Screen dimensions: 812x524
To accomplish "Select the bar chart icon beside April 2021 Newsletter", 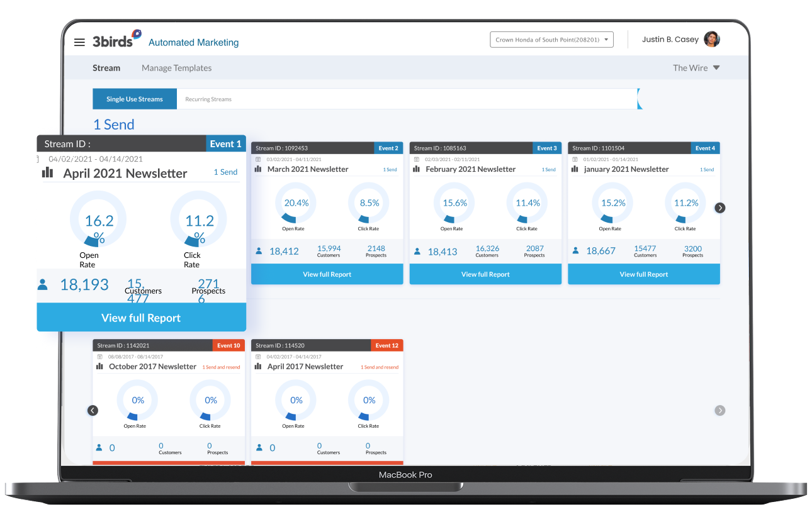I will pos(48,172).
